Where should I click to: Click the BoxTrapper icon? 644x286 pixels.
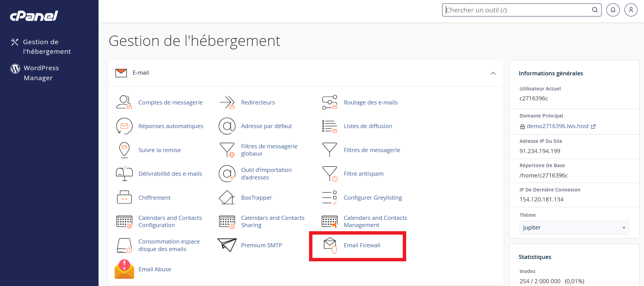pos(227,197)
